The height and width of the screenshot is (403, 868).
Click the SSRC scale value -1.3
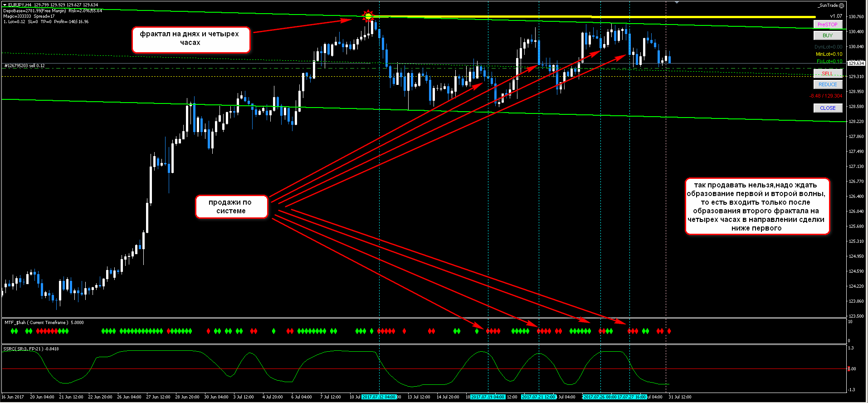point(851,389)
